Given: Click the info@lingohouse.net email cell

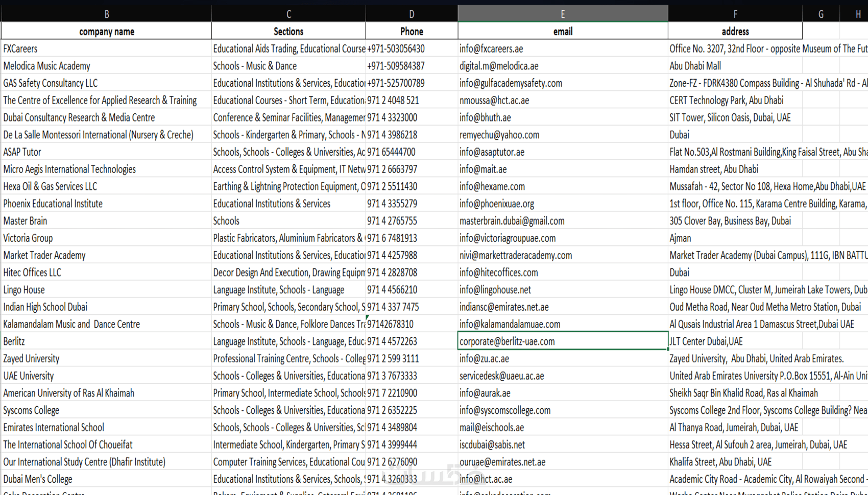Looking at the screenshot, I should click(563, 290).
